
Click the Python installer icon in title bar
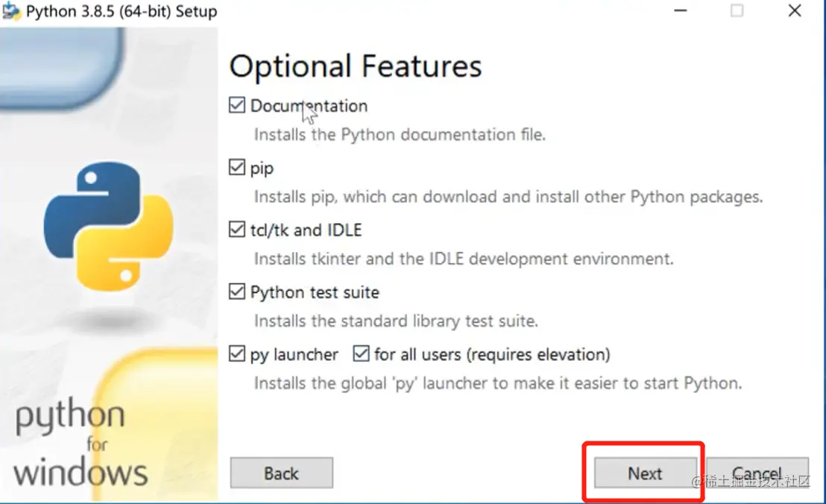coord(10,11)
